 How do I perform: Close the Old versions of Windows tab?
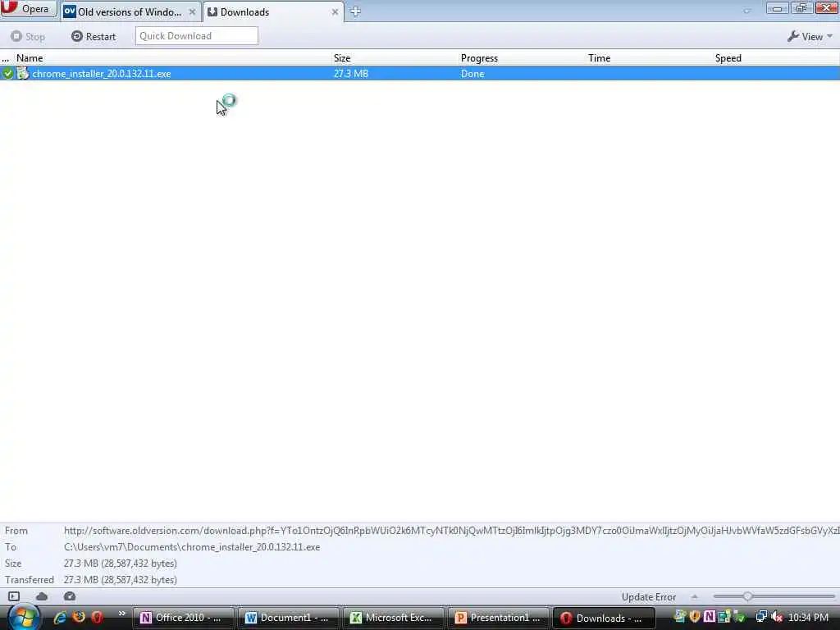(x=192, y=11)
